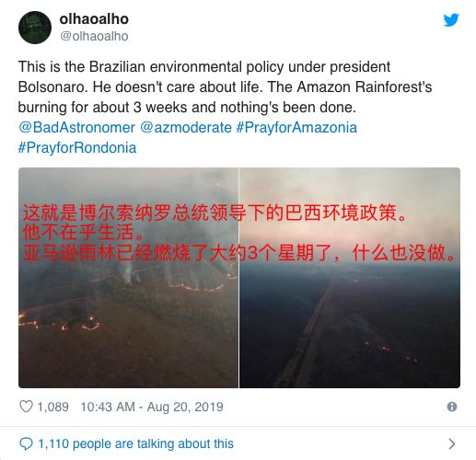This screenshot has width=476, height=460.
Task: Follow the #PrayforRondonia hashtag link
Action: pos(77,148)
